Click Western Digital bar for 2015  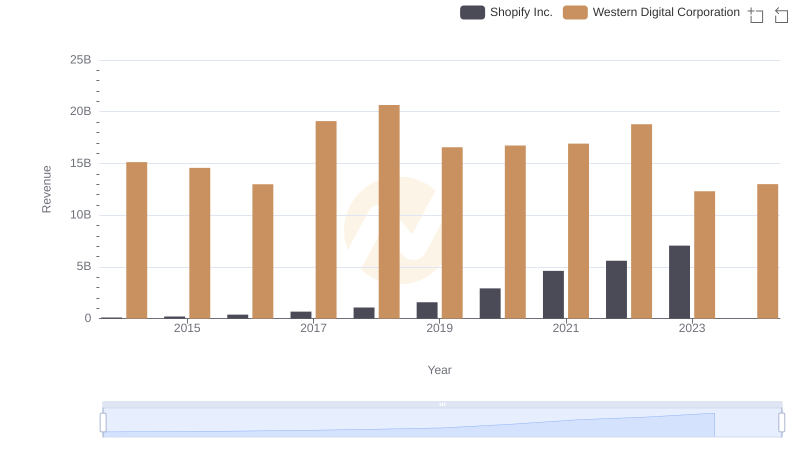click(199, 243)
